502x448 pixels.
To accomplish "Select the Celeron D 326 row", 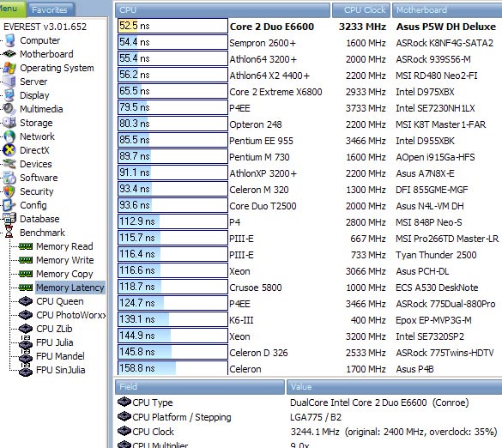I will pos(308,353).
